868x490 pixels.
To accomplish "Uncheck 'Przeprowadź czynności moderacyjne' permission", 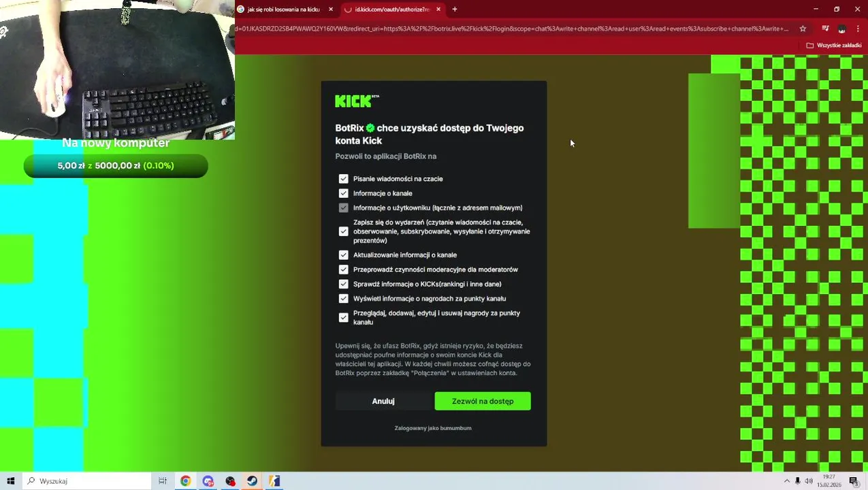I will point(343,269).
